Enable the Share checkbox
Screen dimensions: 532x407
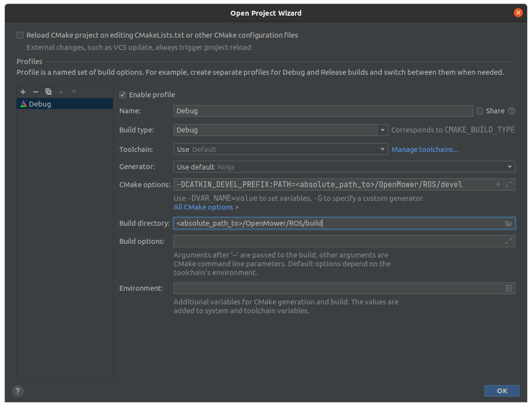[480, 111]
